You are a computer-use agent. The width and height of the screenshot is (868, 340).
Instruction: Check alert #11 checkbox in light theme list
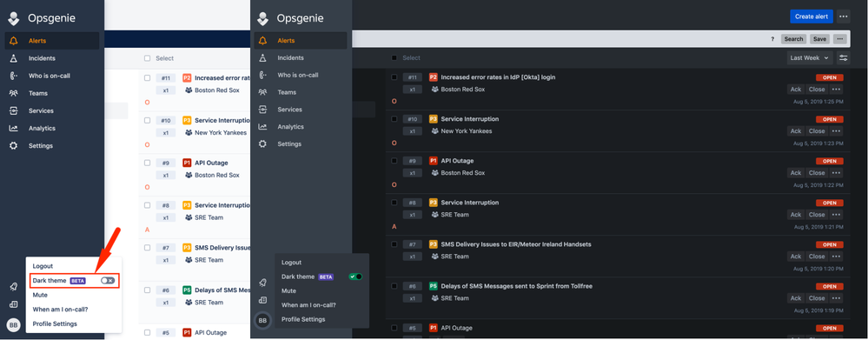tap(147, 78)
